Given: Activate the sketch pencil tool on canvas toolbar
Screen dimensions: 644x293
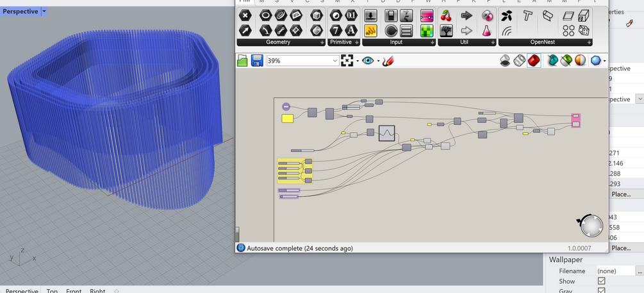Looking at the screenshot, I should [388, 61].
